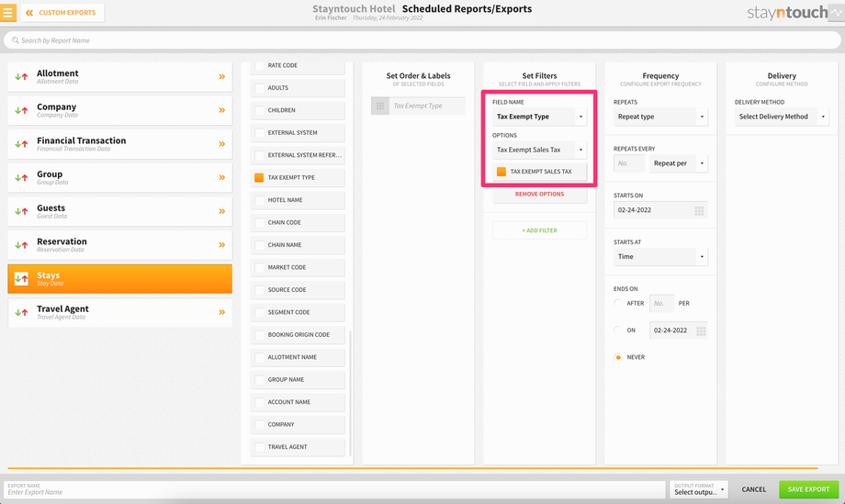845x504 pixels.
Task: Open the Ends On calendar icon
Action: [701, 331]
